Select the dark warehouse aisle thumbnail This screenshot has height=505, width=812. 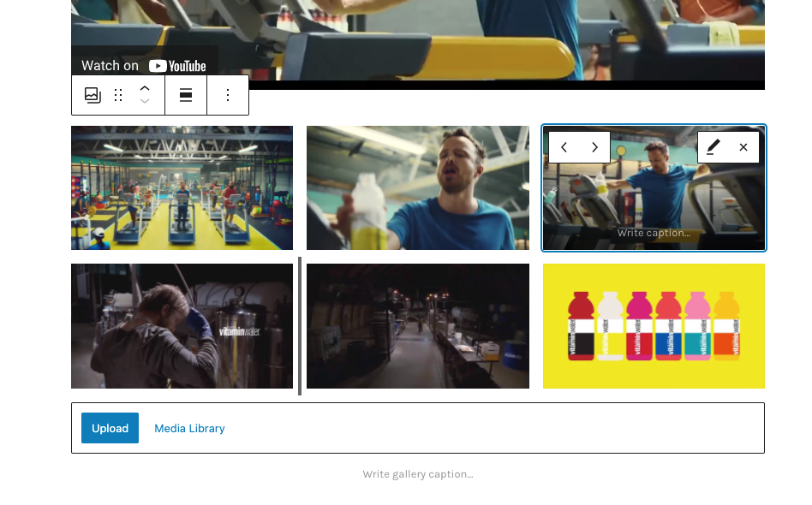(418, 326)
